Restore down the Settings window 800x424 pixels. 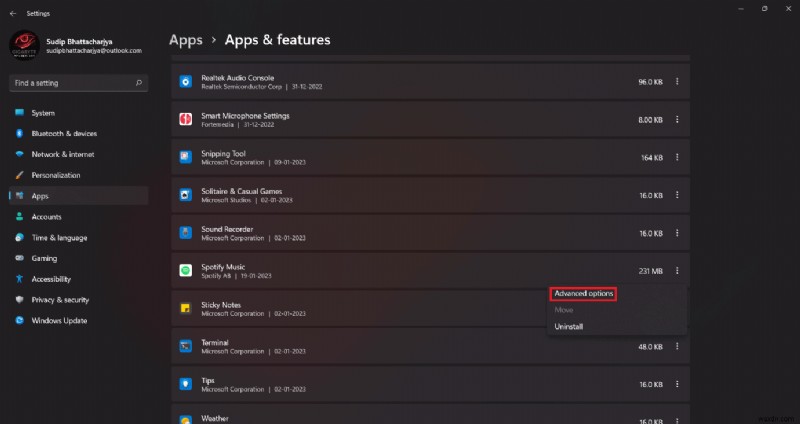[764, 9]
